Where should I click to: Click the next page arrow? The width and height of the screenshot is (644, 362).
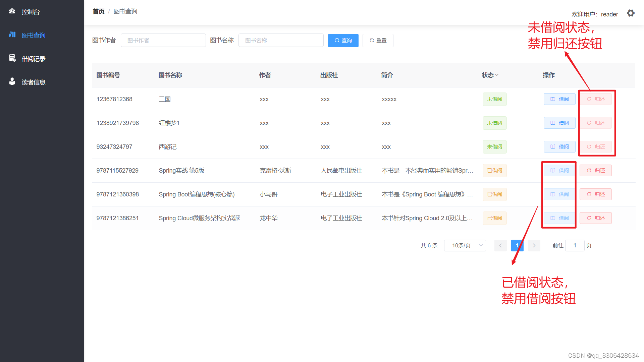click(534, 246)
